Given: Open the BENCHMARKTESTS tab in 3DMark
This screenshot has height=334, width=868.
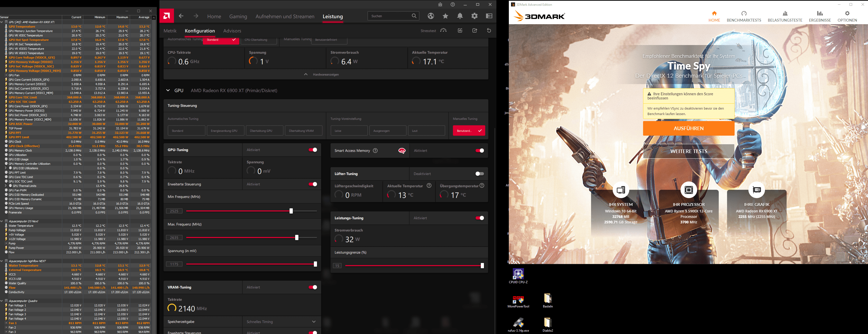Looking at the screenshot, I should pyautogui.click(x=744, y=16).
